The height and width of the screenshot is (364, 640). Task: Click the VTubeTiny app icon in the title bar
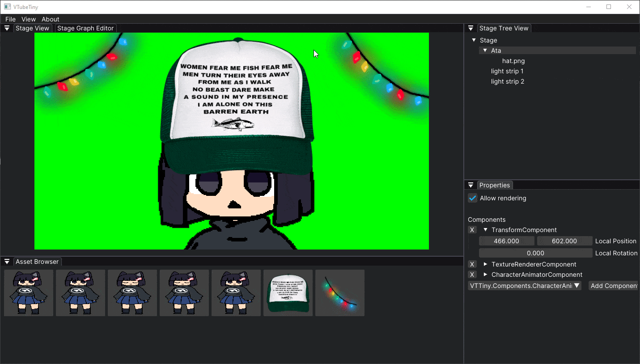tap(8, 7)
